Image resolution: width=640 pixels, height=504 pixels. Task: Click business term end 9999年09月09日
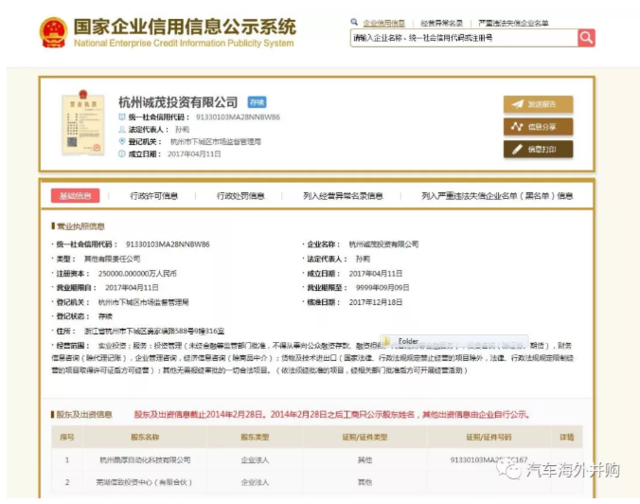coord(382,288)
